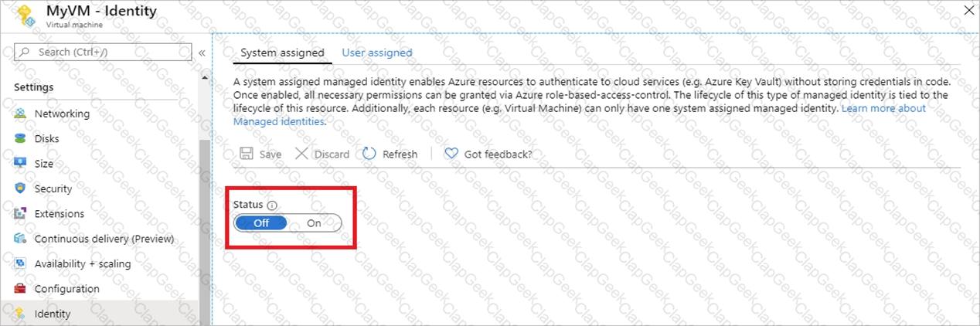Viewport: 980px width, 326px height.
Task: Open Learn more about Managed identities link
Action: pyautogui.click(x=883, y=109)
